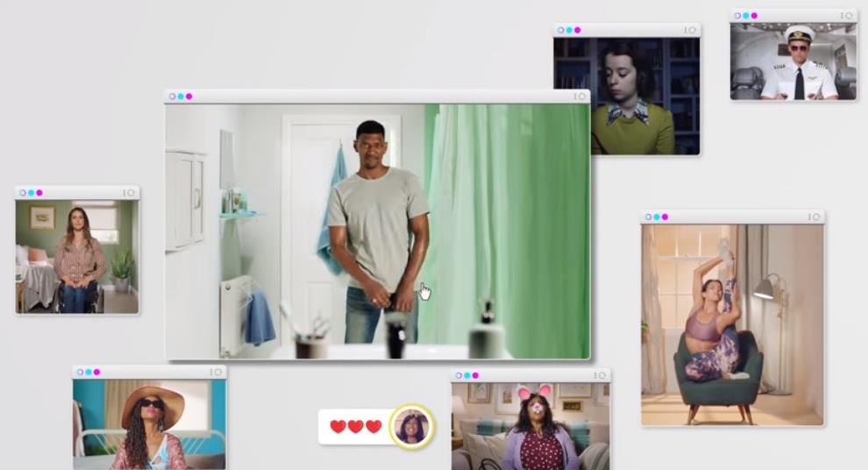Click the magenta dot on the wheelchair video window

[39, 193]
